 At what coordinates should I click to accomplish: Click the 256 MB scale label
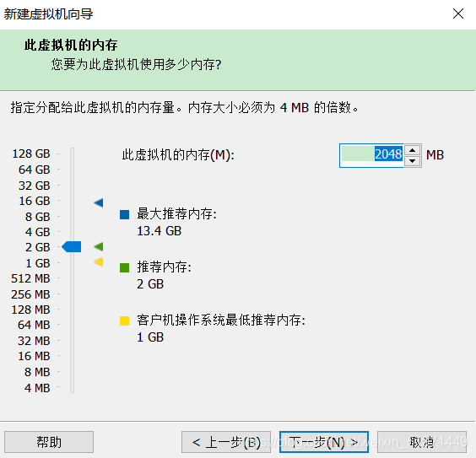(x=30, y=294)
